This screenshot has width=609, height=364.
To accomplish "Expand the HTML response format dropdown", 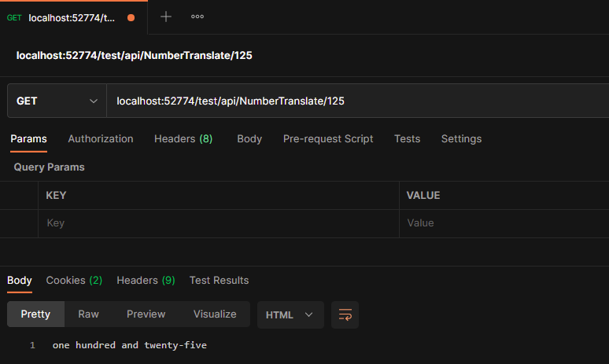I will tap(290, 314).
